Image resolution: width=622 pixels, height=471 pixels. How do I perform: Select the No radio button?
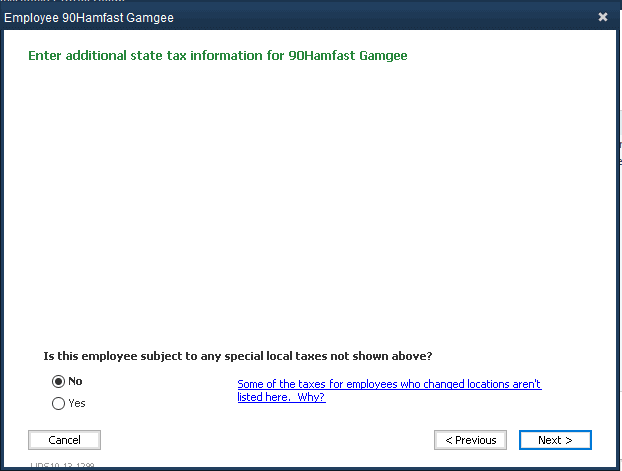[58, 381]
